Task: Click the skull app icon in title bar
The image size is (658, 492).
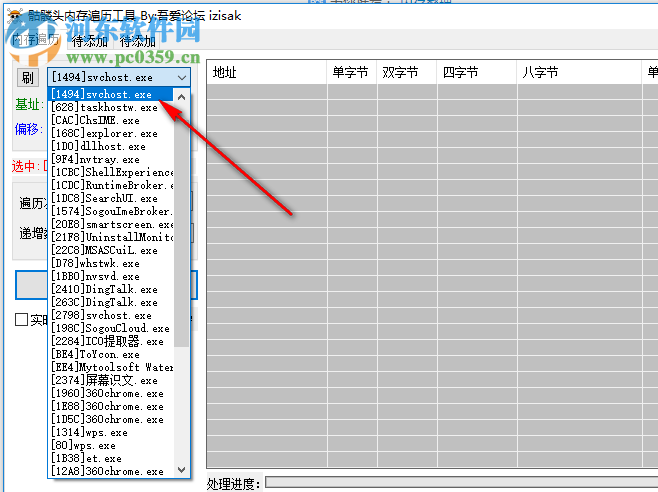Action: [15, 16]
